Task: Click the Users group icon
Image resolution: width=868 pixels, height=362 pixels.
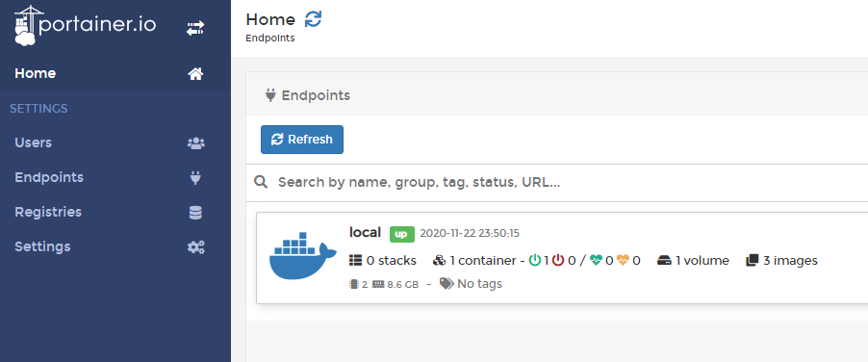Action: click(196, 143)
